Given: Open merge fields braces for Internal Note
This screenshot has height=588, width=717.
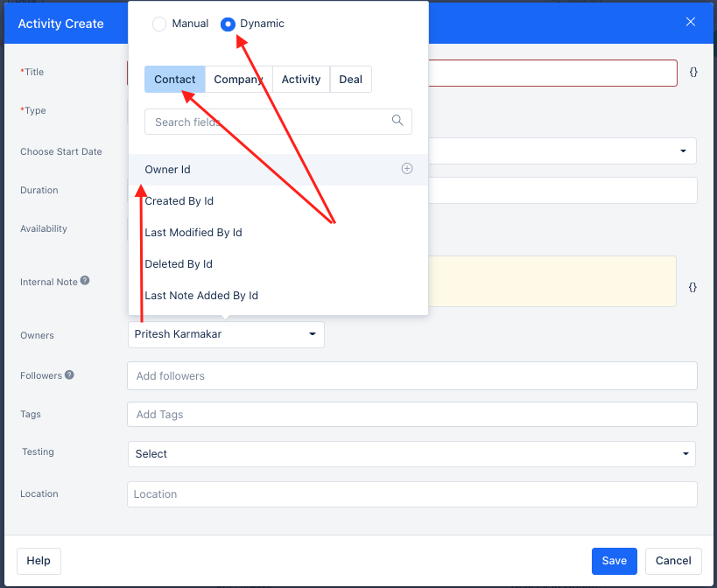Looking at the screenshot, I should 692,287.
